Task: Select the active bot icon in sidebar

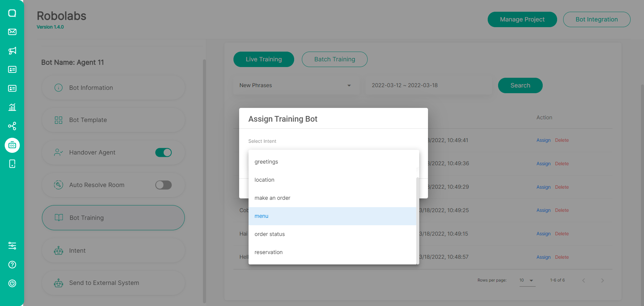Action: [x=12, y=145]
